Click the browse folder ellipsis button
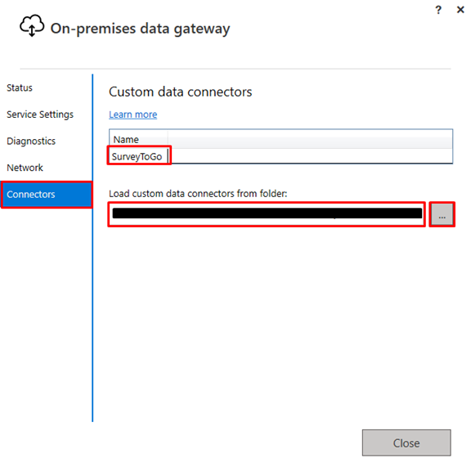The width and height of the screenshot is (471, 476). point(442,214)
